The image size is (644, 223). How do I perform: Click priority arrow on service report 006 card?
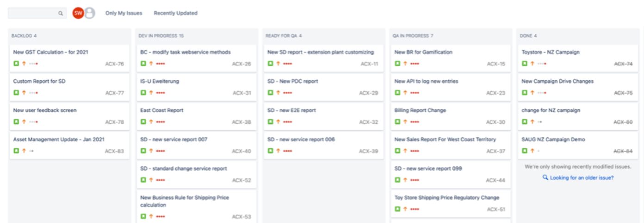pyautogui.click(x=278, y=151)
